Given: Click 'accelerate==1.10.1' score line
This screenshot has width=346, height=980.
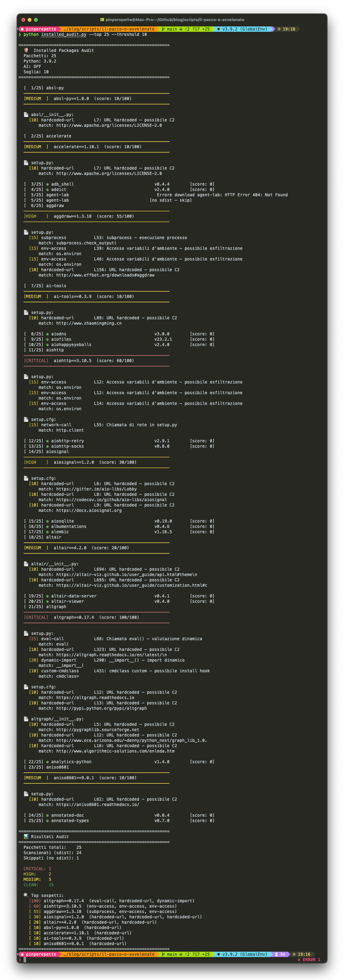Looking at the screenshot, I should [82, 147].
